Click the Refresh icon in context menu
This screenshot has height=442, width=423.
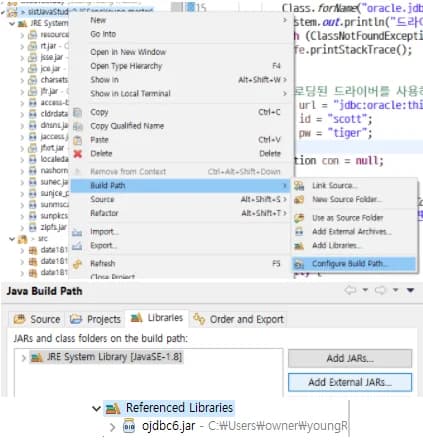[x=77, y=264]
